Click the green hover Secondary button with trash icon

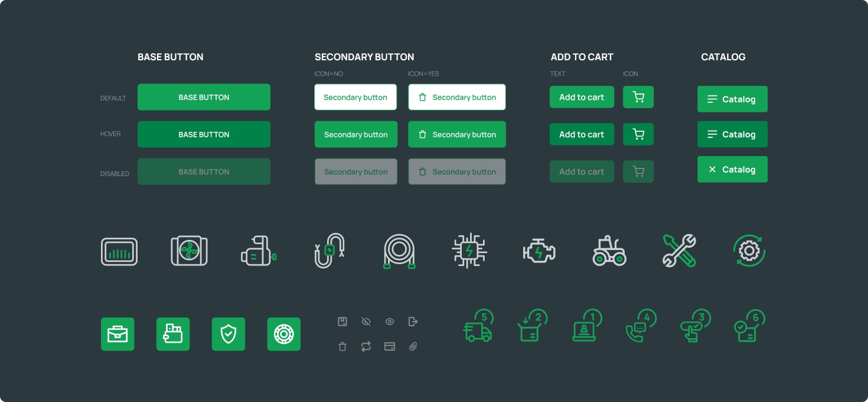point(457,134)
